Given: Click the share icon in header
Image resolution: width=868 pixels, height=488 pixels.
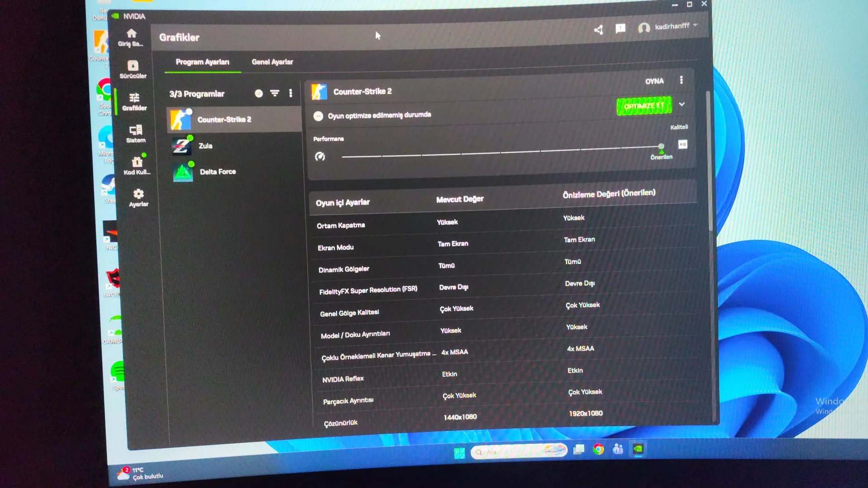Looking at the screenshot, I should (x=599, y=30).
